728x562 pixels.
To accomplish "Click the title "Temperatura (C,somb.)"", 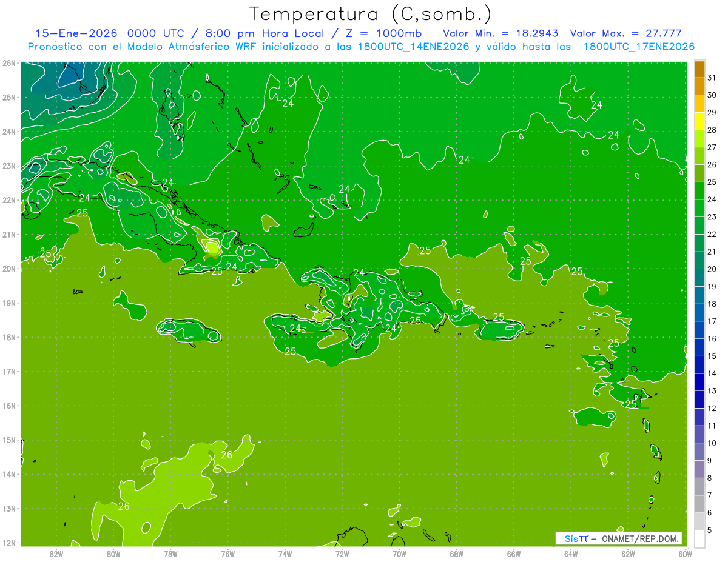I will click(x=371, y=14).
